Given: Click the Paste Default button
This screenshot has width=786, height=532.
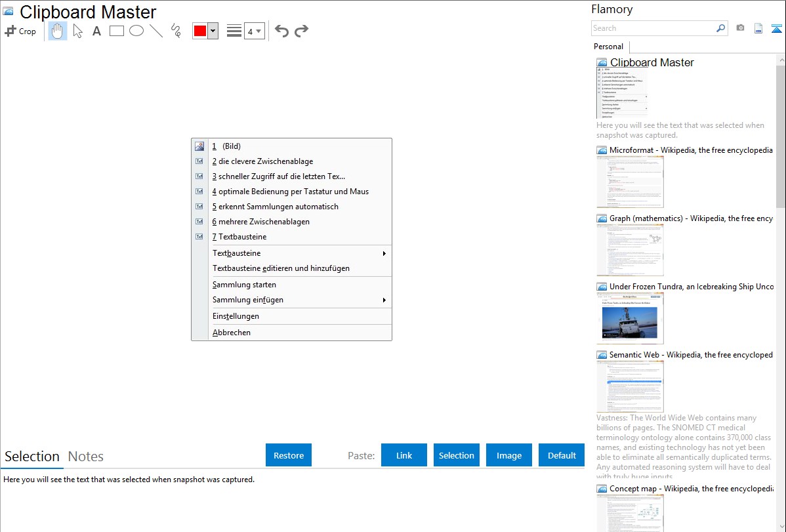Looking at the screenshot, I should click(562, 455).
